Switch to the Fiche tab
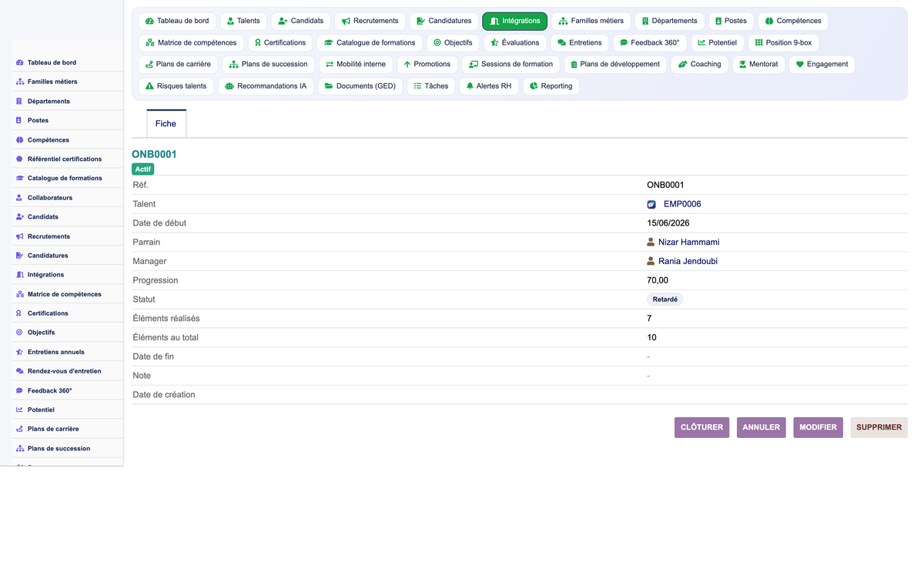 pos(166,123)
